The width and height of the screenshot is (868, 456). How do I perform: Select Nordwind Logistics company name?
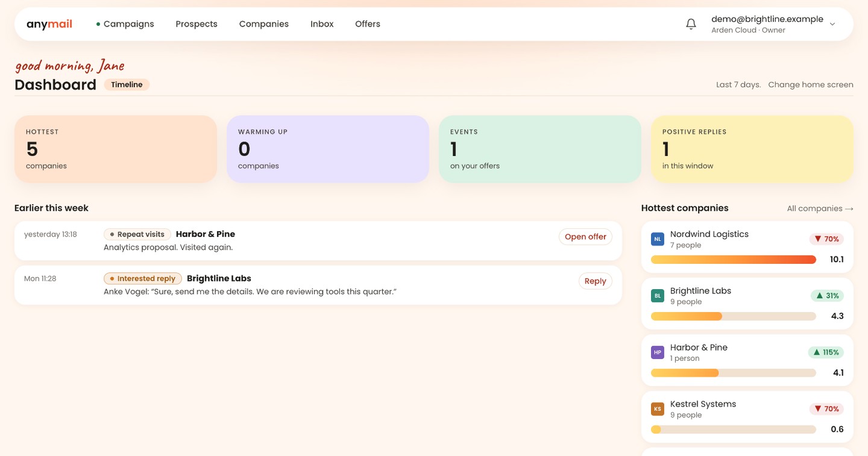[x=709, y=234]
